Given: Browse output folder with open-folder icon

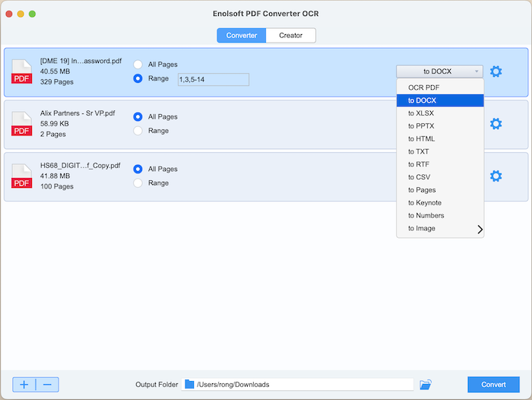Looking at the screenshot, I should point(425,384).
